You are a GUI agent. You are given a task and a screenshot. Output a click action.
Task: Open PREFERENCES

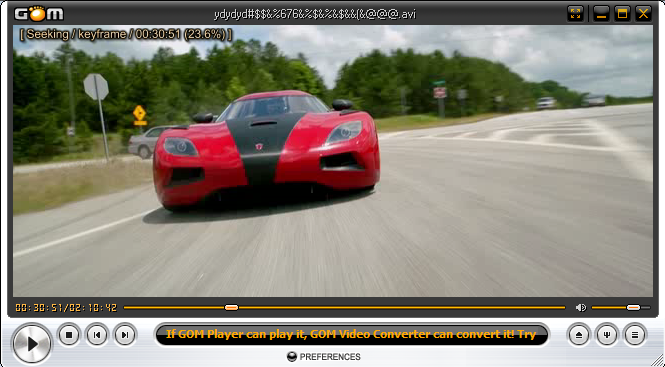pyautogui.click(x=324, y=357)
